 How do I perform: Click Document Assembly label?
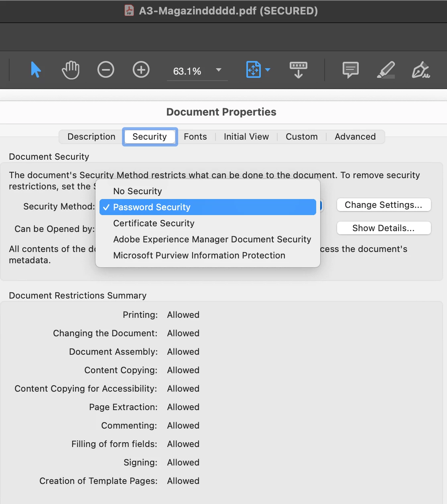click(x=114, y=352)
